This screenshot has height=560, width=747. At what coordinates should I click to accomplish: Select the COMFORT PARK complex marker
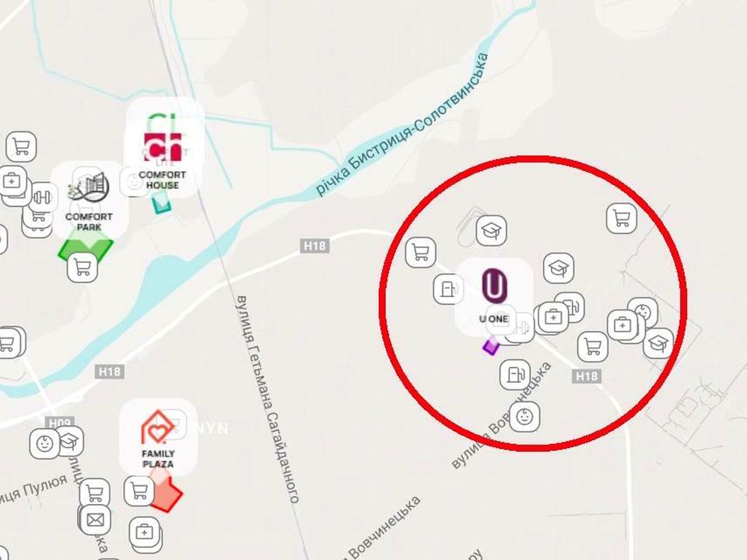coord(89,201)
